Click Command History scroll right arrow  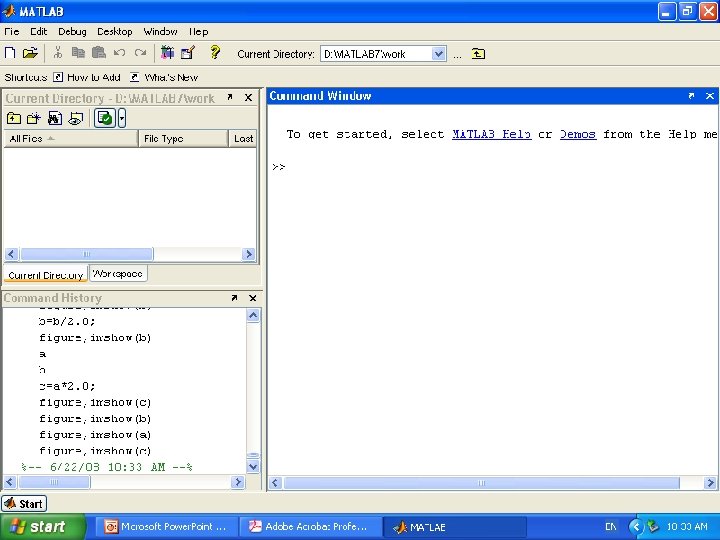click(x=237, y=482)
